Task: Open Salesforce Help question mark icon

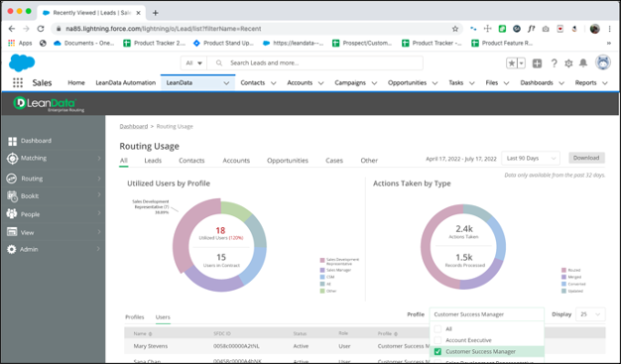Action: pos(555,63)
